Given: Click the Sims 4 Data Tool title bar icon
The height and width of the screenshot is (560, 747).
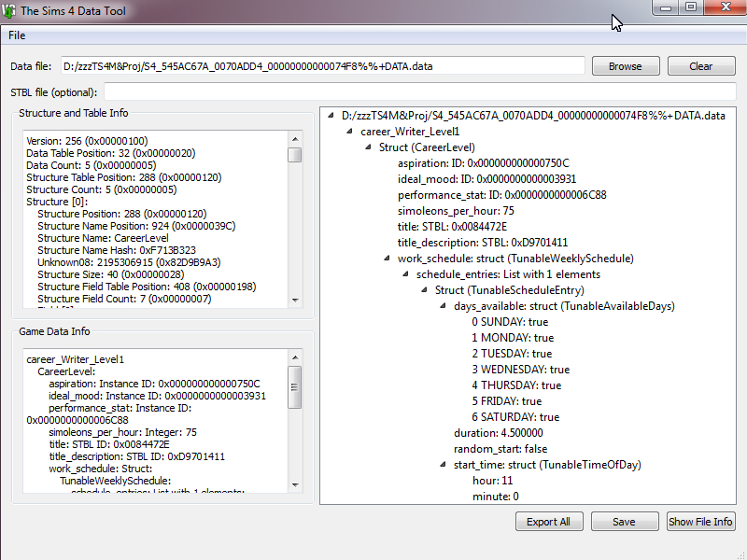Looking at the screenshot, I should coord(8,10).
